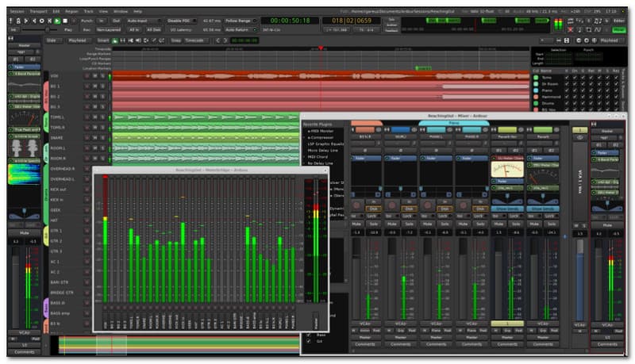Screen dimensions: 635x364
Task: Open the Timecode grid dropdown
Action: 196,40
